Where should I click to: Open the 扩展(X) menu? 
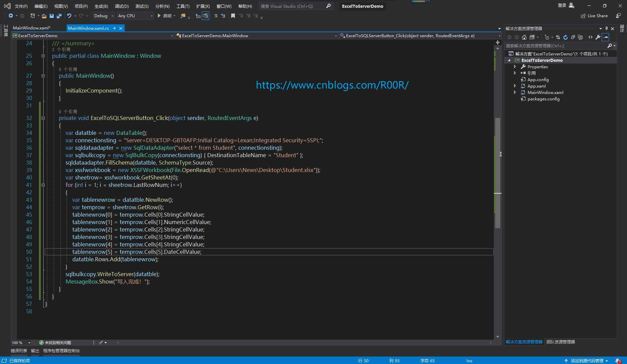tap(203, 6)
